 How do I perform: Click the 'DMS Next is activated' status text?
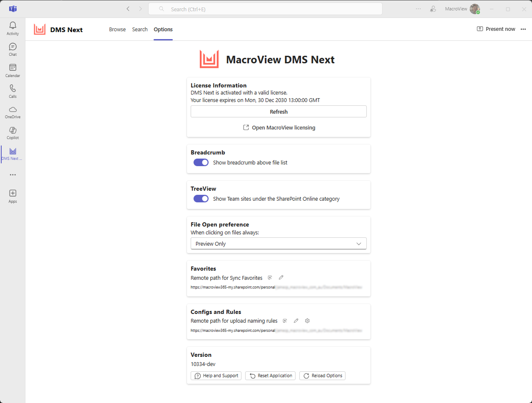coord(239,93)
